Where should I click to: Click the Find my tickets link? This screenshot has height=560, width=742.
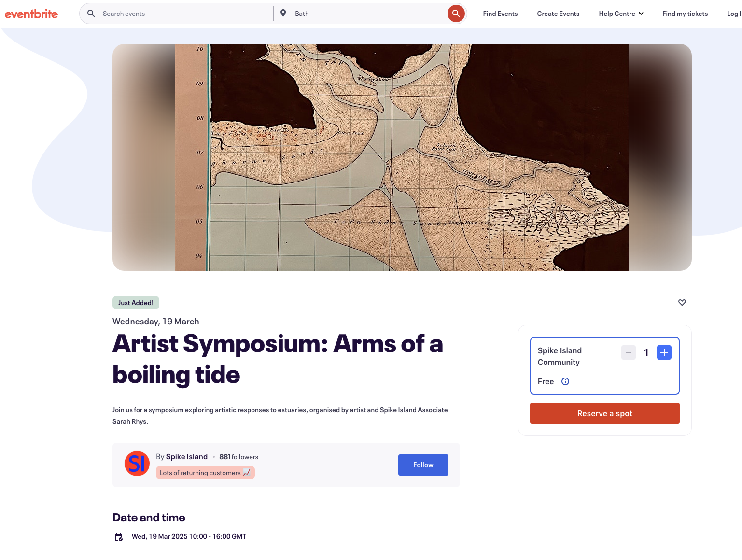click(685, 14)
